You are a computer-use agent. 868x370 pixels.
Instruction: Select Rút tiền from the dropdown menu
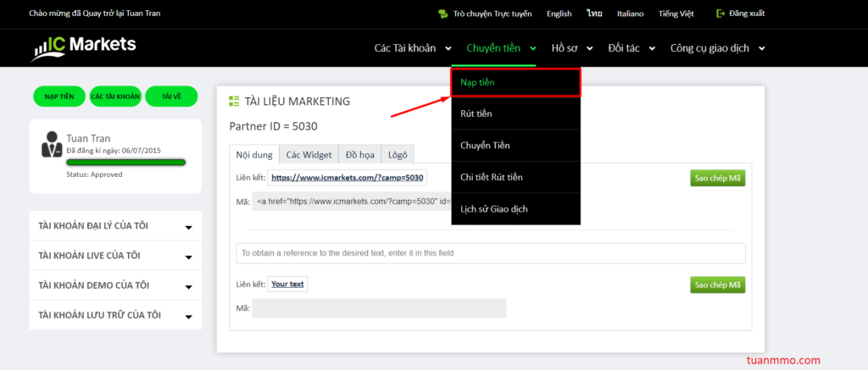pyautogui.click(x=516, y=114)
